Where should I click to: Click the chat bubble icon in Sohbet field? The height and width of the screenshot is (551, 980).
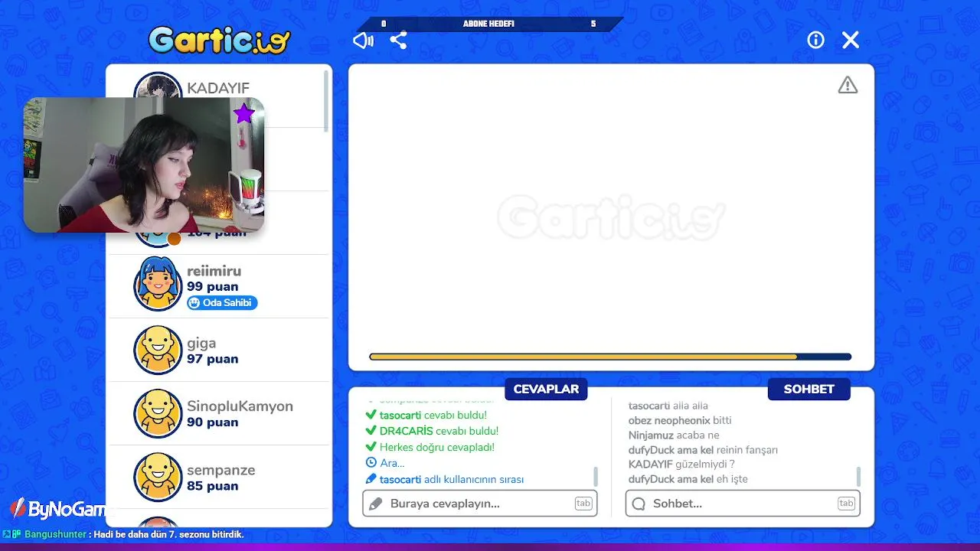click(639, 504)
